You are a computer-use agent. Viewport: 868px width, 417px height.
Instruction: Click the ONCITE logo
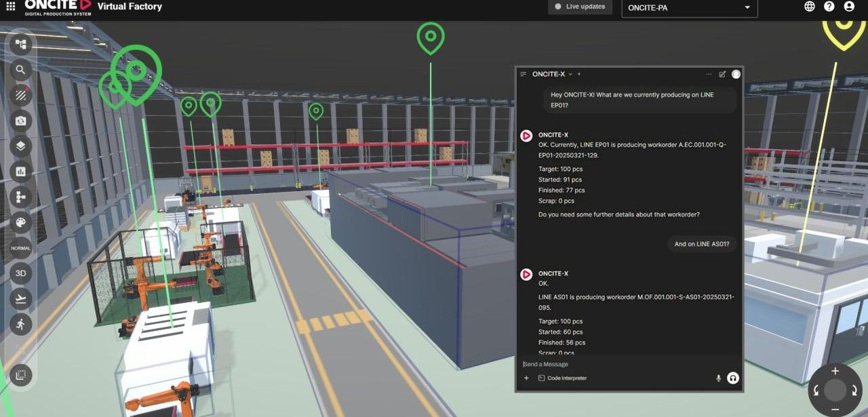pyautogui.click(x=58, y=7)
